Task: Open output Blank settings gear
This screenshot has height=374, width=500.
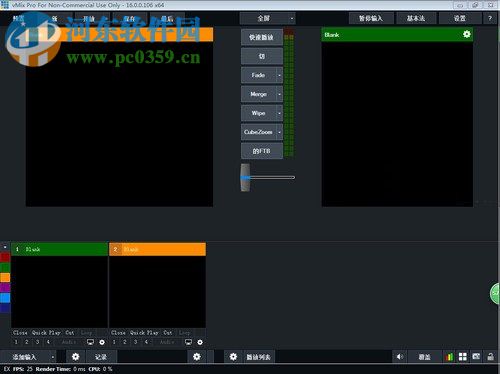Action: (467, 34)
